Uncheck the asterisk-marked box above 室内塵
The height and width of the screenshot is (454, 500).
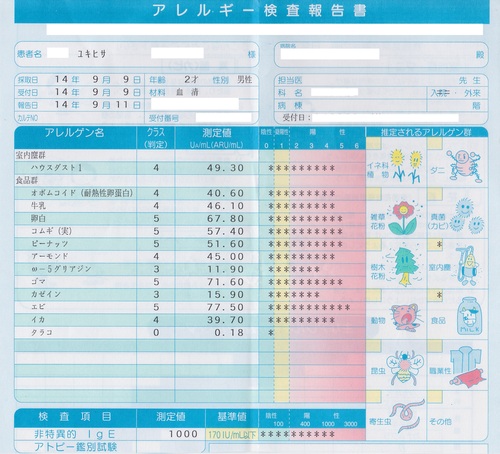click(435, 245)
